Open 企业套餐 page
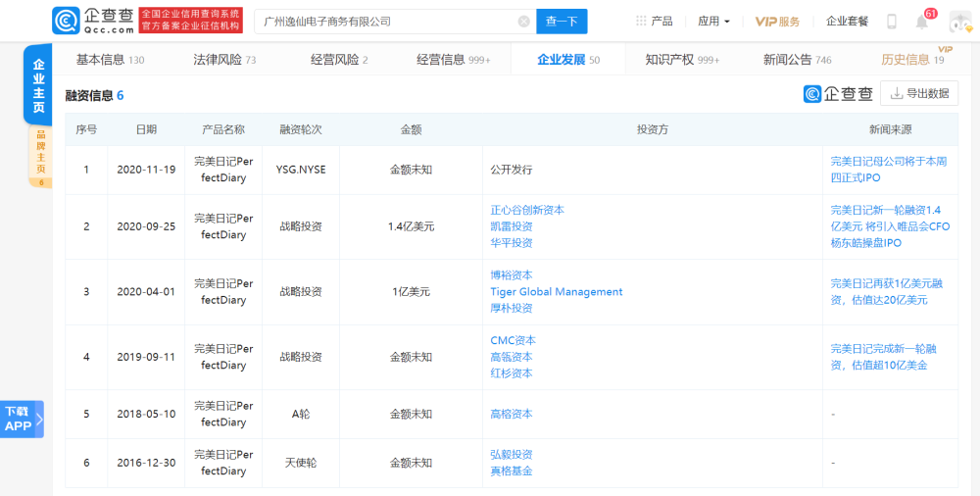This screenshot has height=496, width=980. [847, 22]
